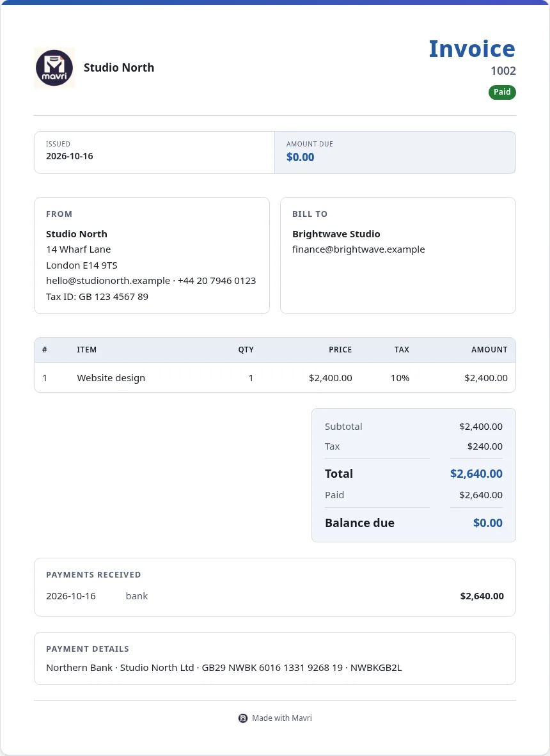Click the ISSUED label

(58, 144)
